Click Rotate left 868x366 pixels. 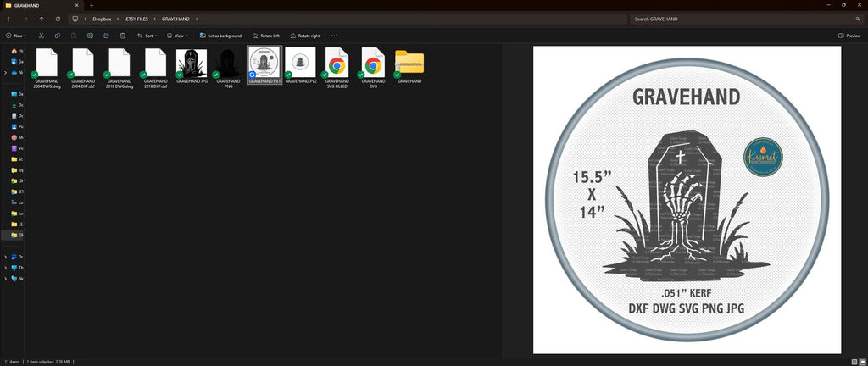point(265,36)
